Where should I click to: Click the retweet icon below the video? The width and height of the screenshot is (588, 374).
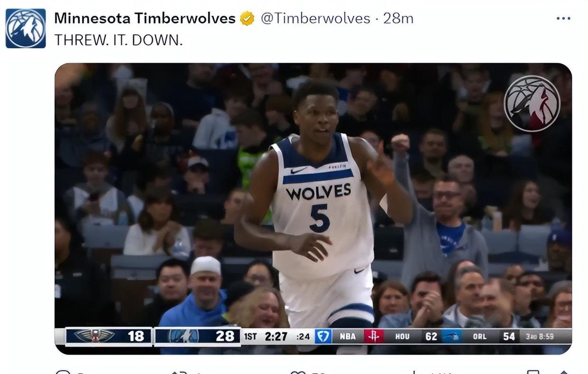(x=180, y=372)
